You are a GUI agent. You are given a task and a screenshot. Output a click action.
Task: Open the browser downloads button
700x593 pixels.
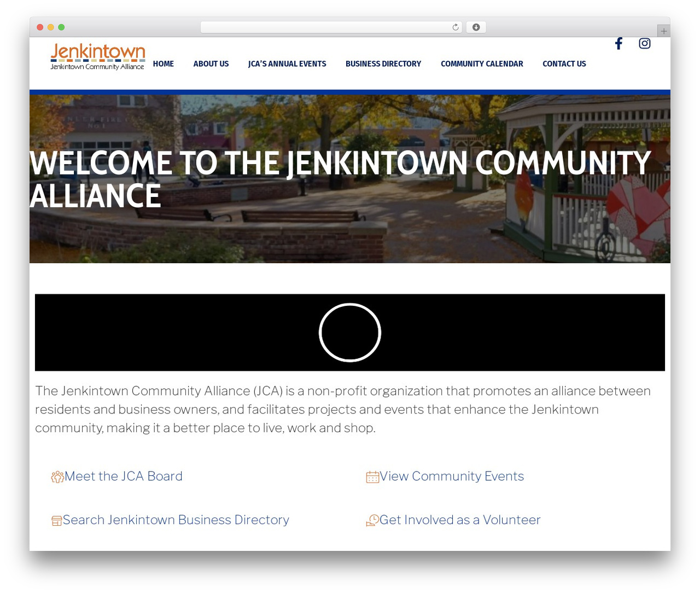tap(476, 27)
